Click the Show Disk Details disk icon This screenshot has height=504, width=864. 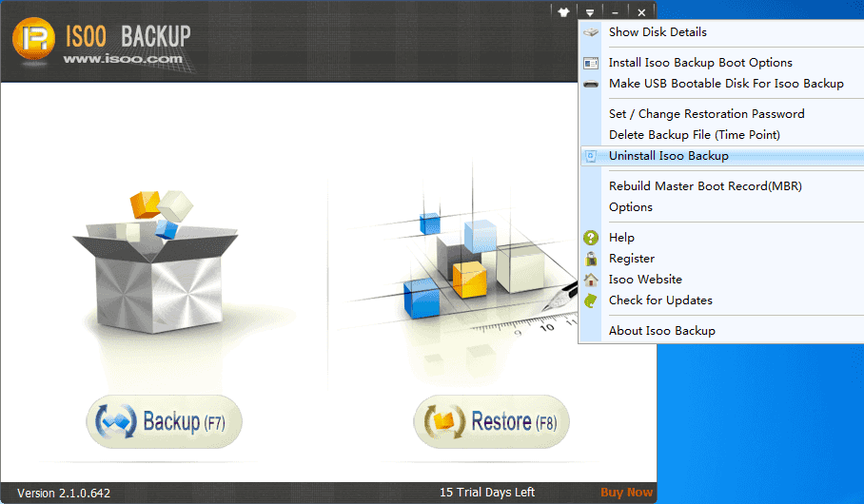[591, 32]
